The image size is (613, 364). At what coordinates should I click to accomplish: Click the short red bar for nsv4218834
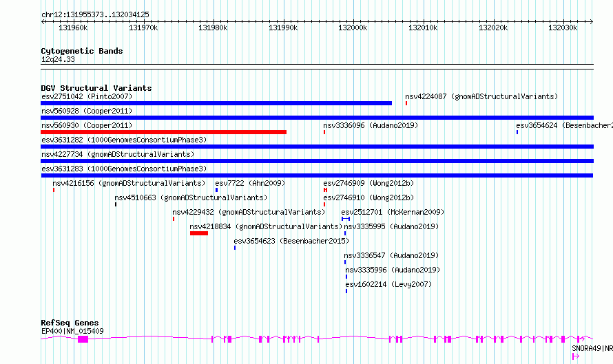(x=199, y=233)
